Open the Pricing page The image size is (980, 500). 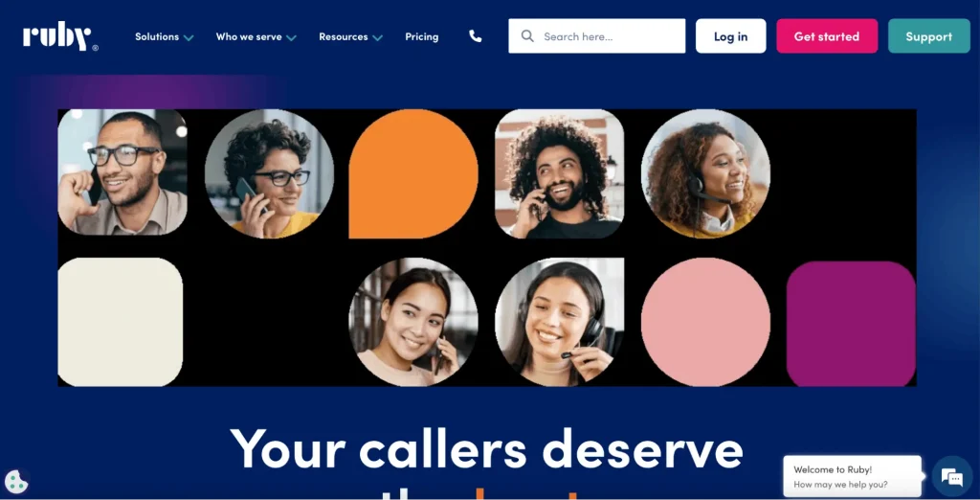coord(422,37)
